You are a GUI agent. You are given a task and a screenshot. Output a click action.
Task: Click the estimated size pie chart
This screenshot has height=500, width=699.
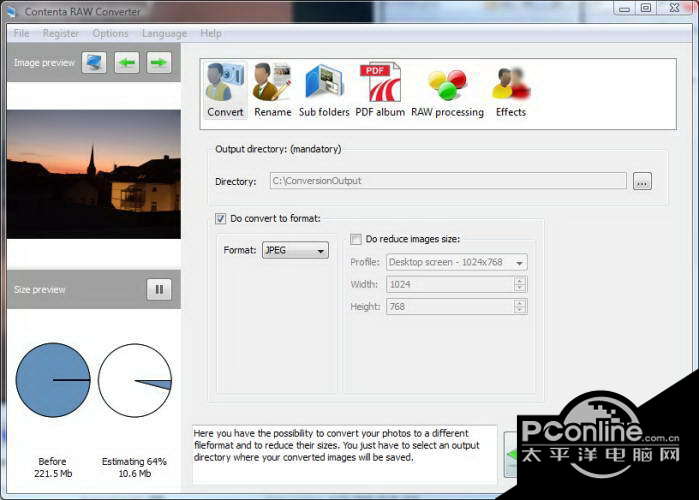point(135,380)
